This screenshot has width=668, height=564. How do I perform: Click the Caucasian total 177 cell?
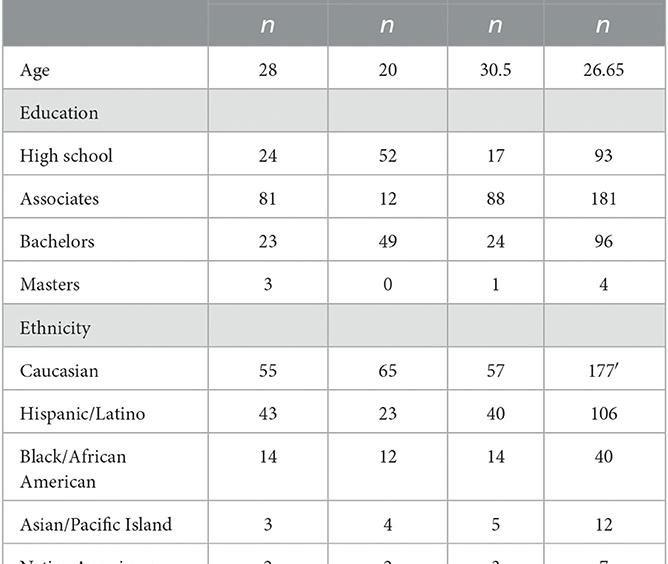click(x=604, y=371)
